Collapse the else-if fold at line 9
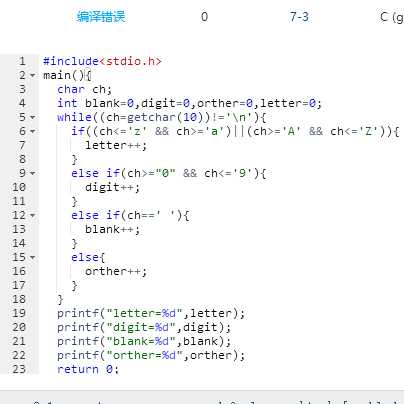This screenshot has width=404, height=404. pyautogui.click(x=33, y=174)
